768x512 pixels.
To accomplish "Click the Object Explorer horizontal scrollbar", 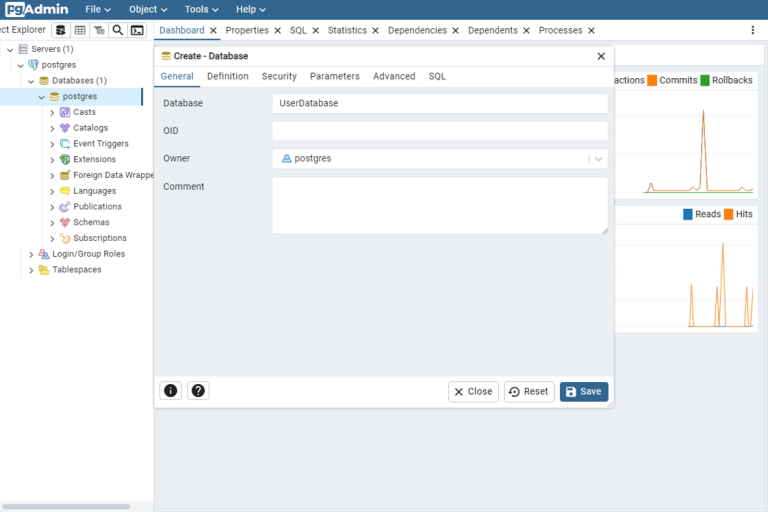I will point(66,507).
